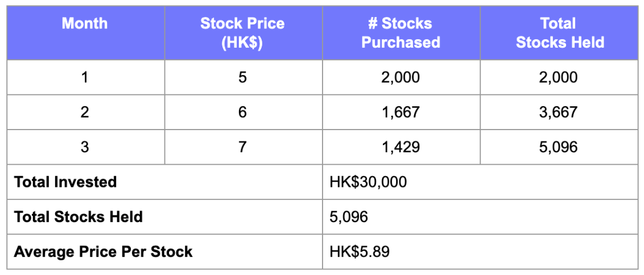644x275 pixels.
Task: Click the 3,667 total stocks held cell
Action: [x=559, y=112]
